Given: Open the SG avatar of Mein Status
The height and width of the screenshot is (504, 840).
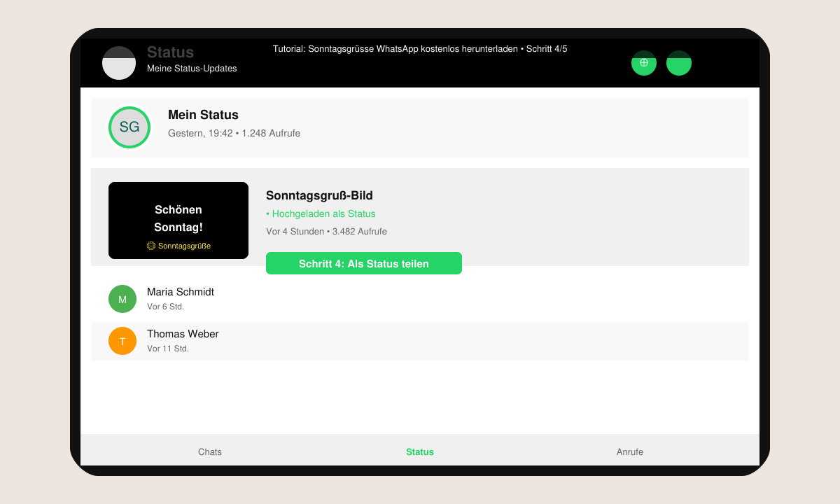Looking at the screenshot, I should tap(129, 127).
